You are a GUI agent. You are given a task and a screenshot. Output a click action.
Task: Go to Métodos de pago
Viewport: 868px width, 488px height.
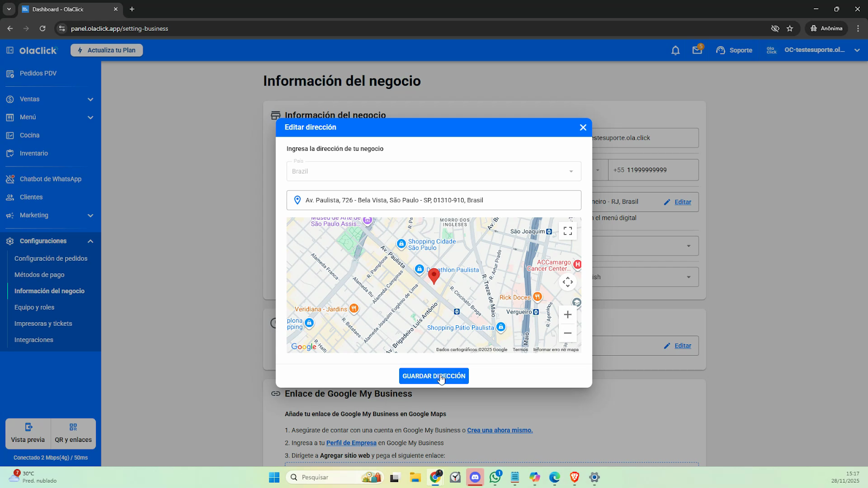(x=40, y=275)
